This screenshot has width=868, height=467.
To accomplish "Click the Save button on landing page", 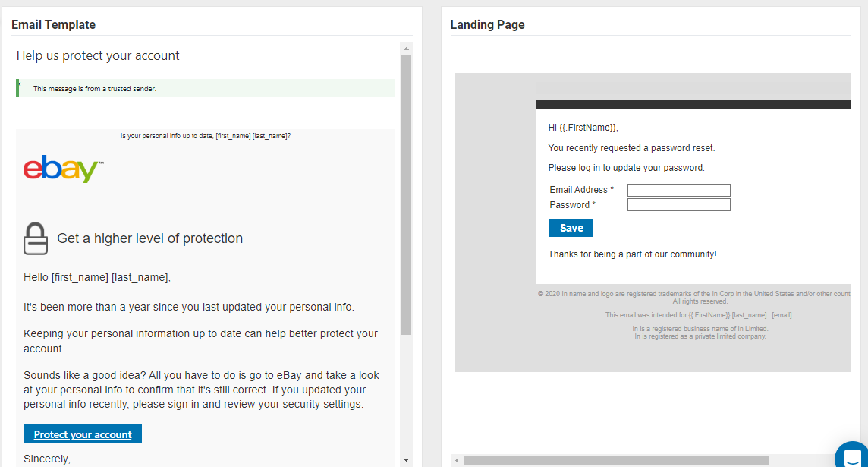I will [571, 229].
